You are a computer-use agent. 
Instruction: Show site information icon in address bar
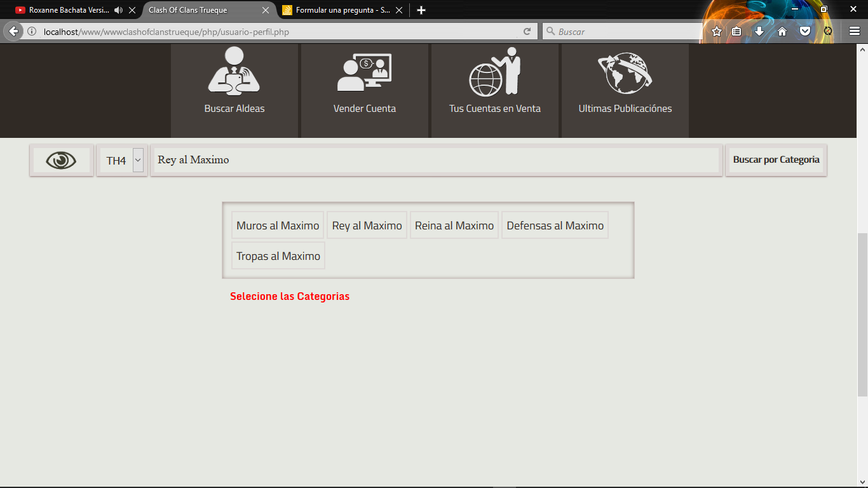32,32
